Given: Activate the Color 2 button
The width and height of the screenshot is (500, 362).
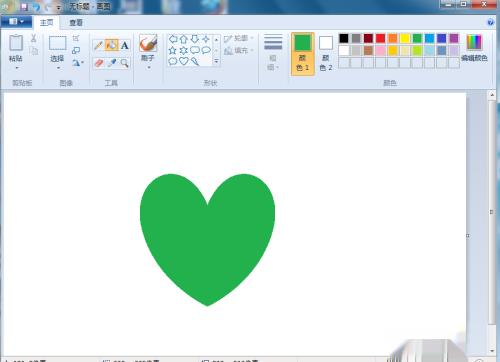Looking at the screenshot, I should 326,54.
